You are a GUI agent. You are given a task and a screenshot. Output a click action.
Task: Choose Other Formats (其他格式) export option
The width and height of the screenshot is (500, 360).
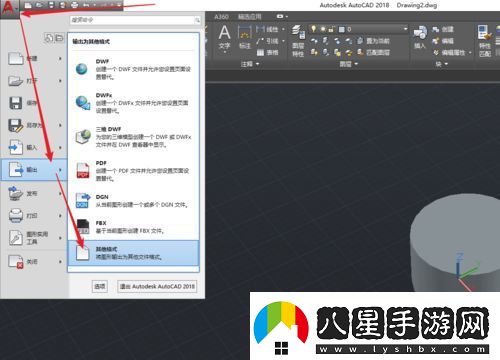point(133,253)
